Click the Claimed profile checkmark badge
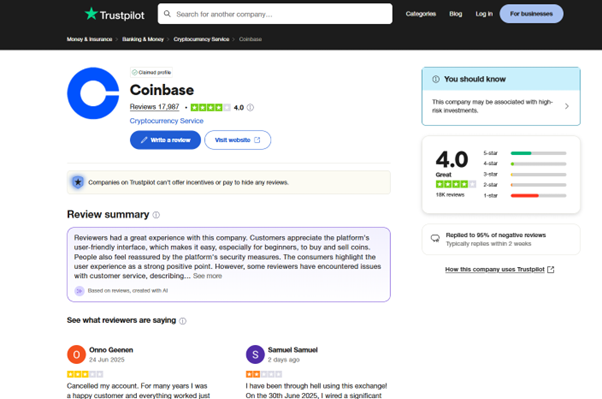The image size is (602, 399). (x=151, y=72)
